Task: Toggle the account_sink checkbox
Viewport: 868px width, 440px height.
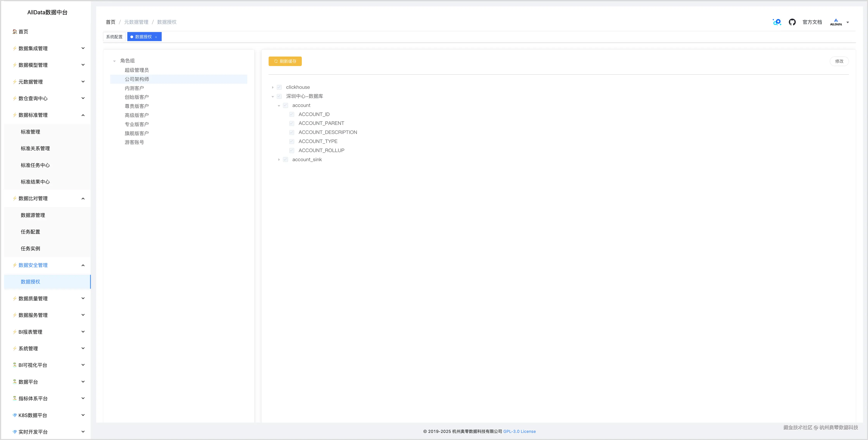Action: [x=285, y=160]
